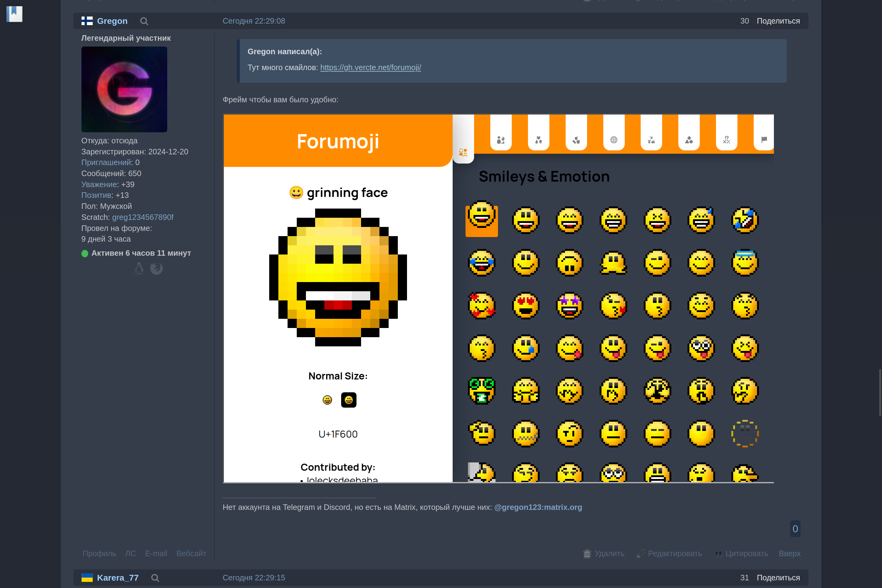882x588 pixels.
Task: Click the dark-background normal size emoji preview
Action: coord(349,400)
